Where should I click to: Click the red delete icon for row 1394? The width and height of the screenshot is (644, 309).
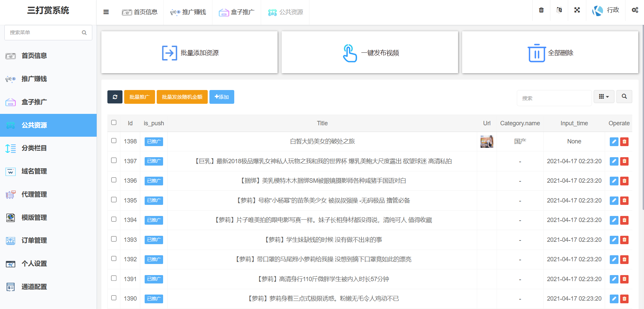pyautogui.click(x=624, y=220)
